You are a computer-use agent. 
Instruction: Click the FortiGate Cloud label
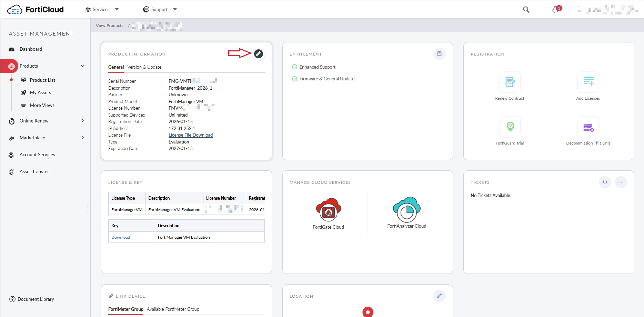pyautogui.click(x=329, y=227)
